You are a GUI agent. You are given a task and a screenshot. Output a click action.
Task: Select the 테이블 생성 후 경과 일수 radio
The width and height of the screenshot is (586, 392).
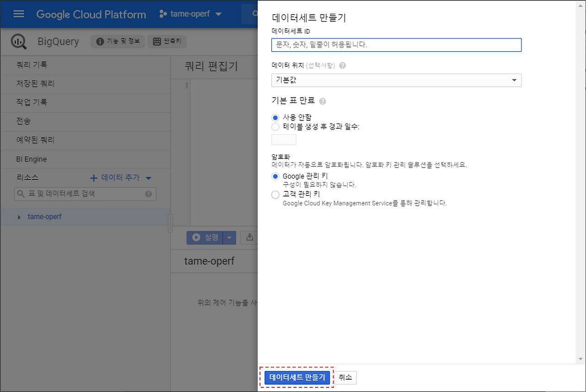click(275, 127)
